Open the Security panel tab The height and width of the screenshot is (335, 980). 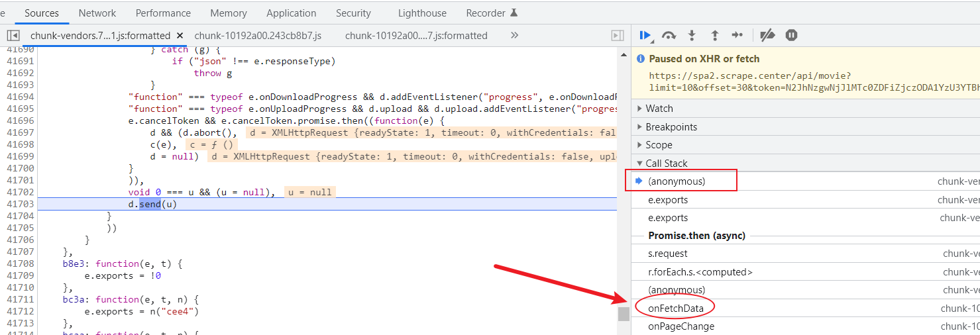(x=353, y=13)
